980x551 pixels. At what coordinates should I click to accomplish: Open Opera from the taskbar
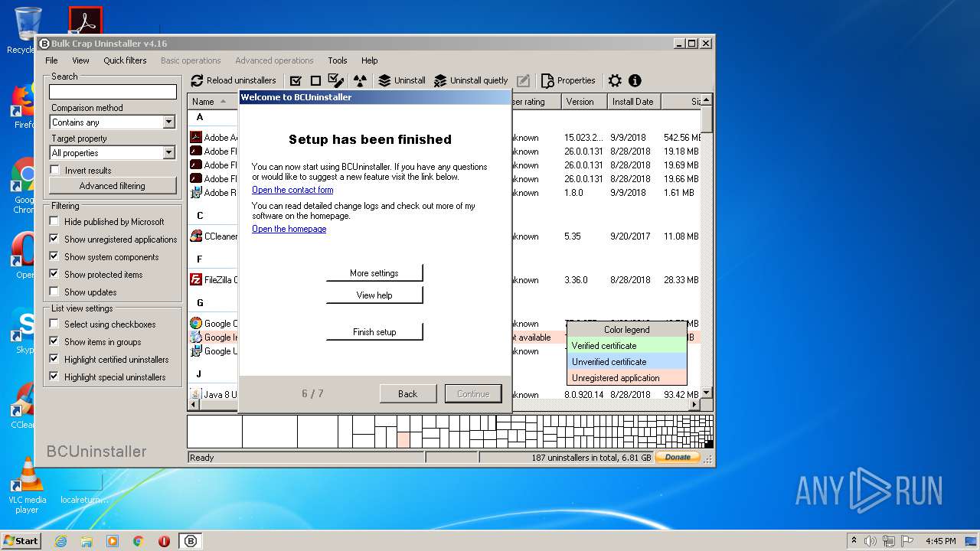(x=164, y=541)
